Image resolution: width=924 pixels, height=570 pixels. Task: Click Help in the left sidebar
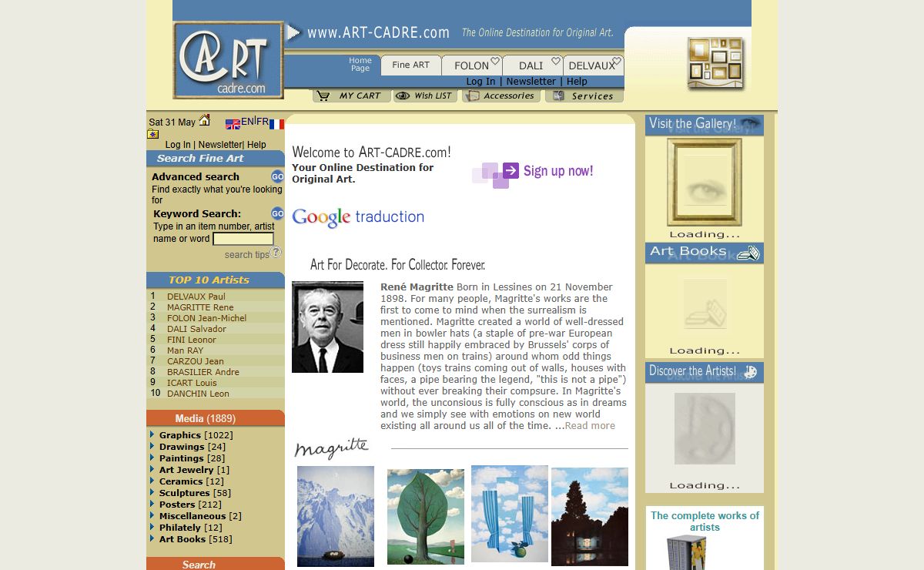(x=256, y=145)
